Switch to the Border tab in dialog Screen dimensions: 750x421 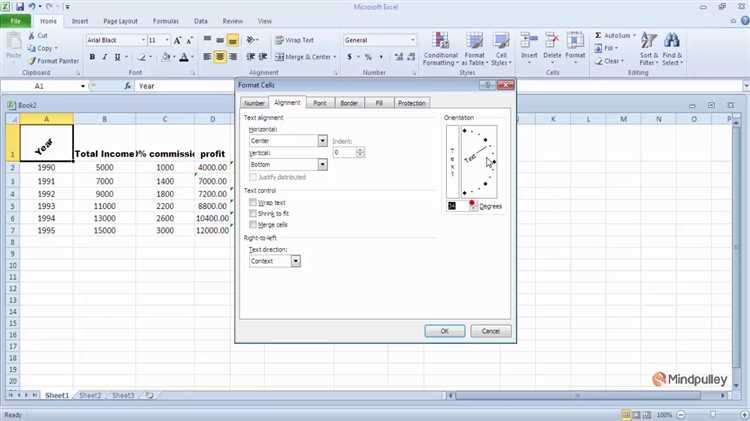(349, 103)
